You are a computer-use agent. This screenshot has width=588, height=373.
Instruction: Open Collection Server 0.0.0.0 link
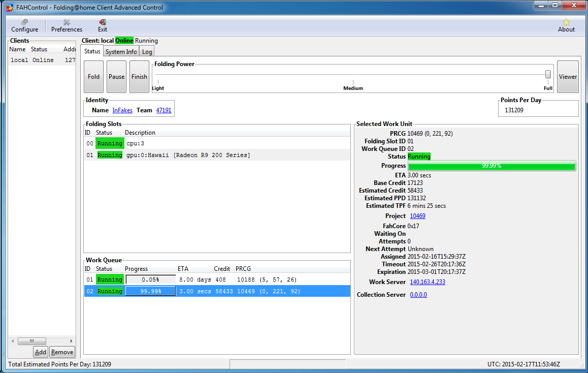pyautogui.click(x=418, y=295)
